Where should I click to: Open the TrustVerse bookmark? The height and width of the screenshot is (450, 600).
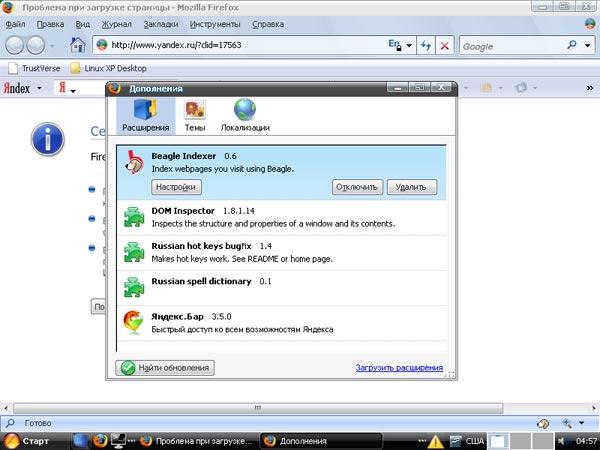coord(34,68)
